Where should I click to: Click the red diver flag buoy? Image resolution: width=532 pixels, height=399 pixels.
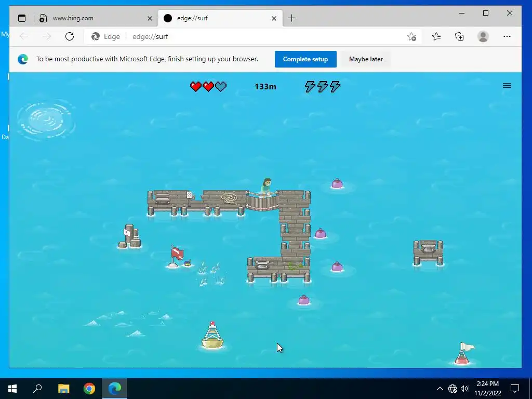(177, 256)
